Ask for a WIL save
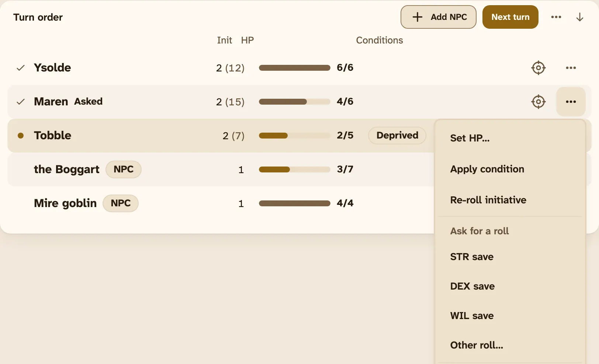The image size is (599, 364). tap(510, 316)
